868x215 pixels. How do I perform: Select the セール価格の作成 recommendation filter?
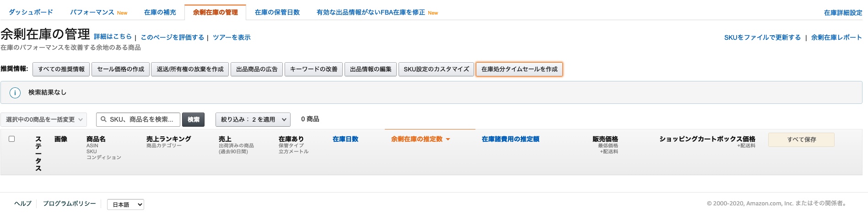point(121,69)
